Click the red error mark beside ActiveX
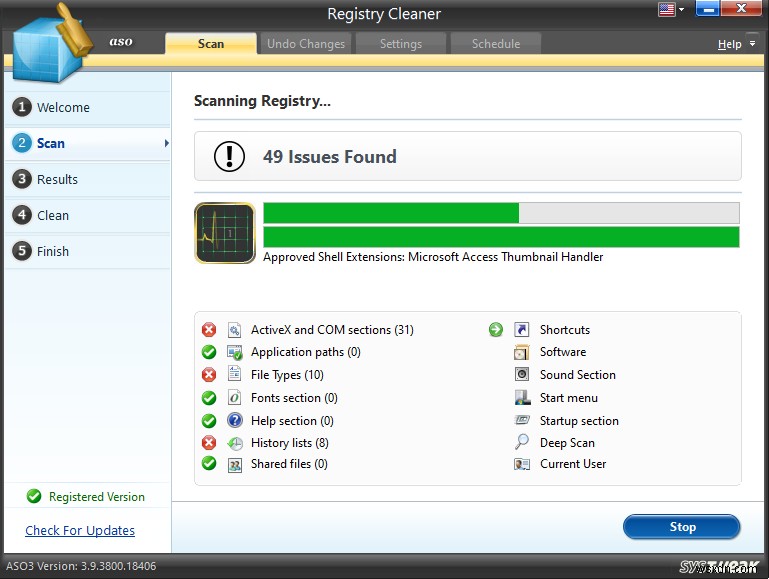This screenshot has height=579, width=769. point(209,329)
